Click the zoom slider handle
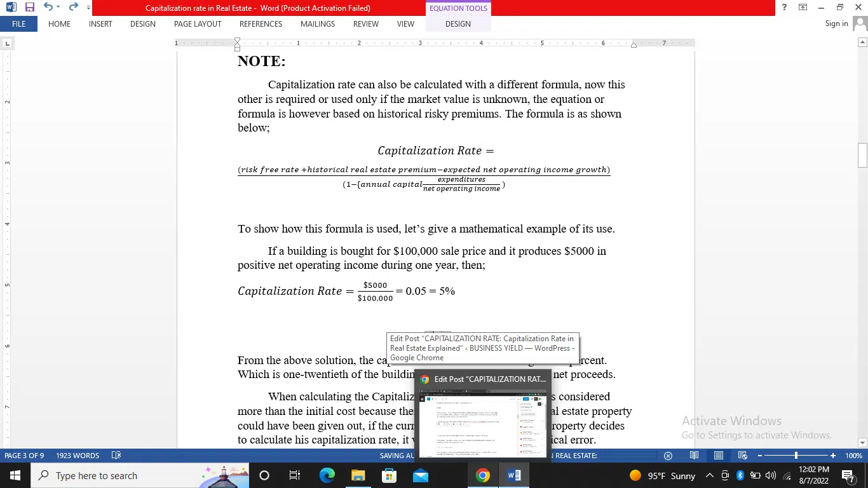 pos(796,456)
